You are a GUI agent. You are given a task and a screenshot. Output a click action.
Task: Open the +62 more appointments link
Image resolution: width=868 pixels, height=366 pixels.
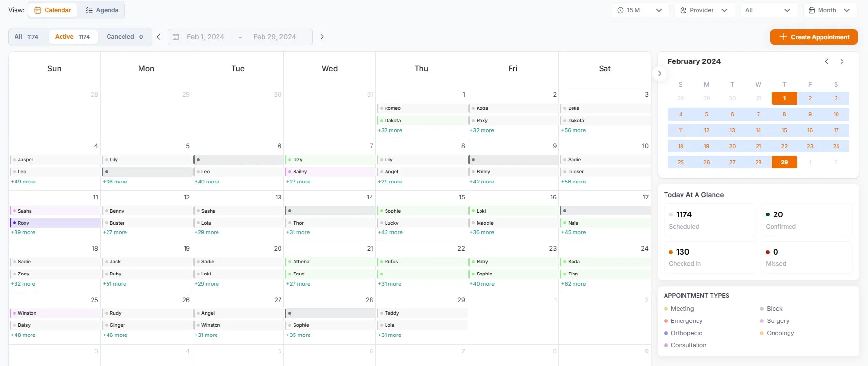click(x=573, y=284)
